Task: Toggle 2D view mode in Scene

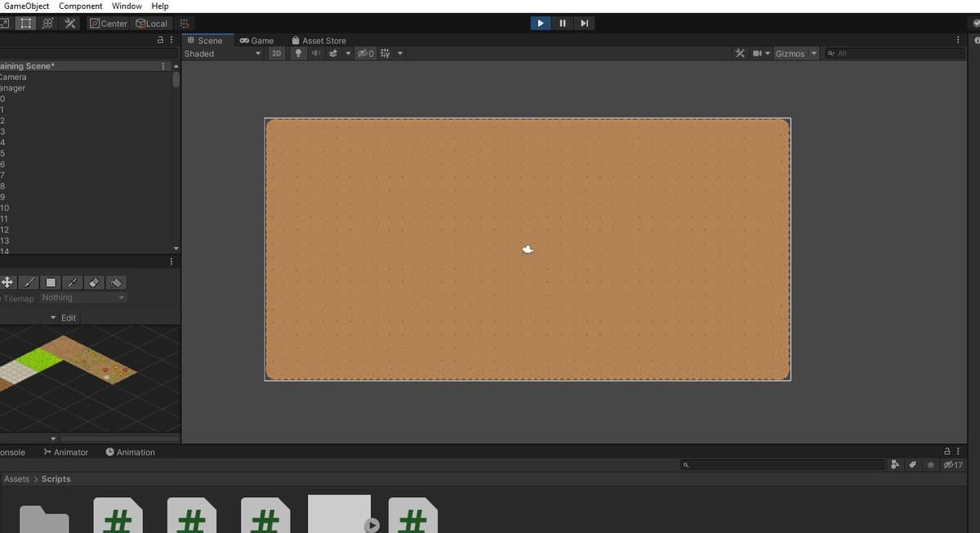Action: [277, 54]
